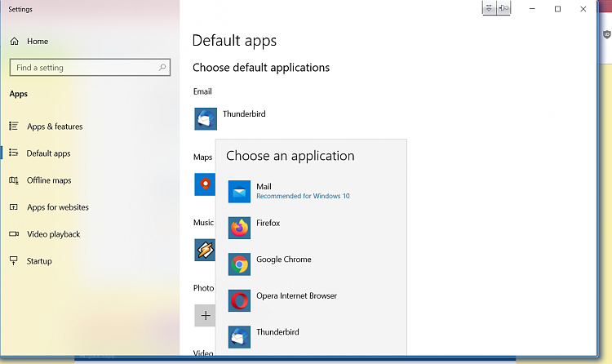Click the double-arrow icon beside the pin

click(x=489, y=8)
